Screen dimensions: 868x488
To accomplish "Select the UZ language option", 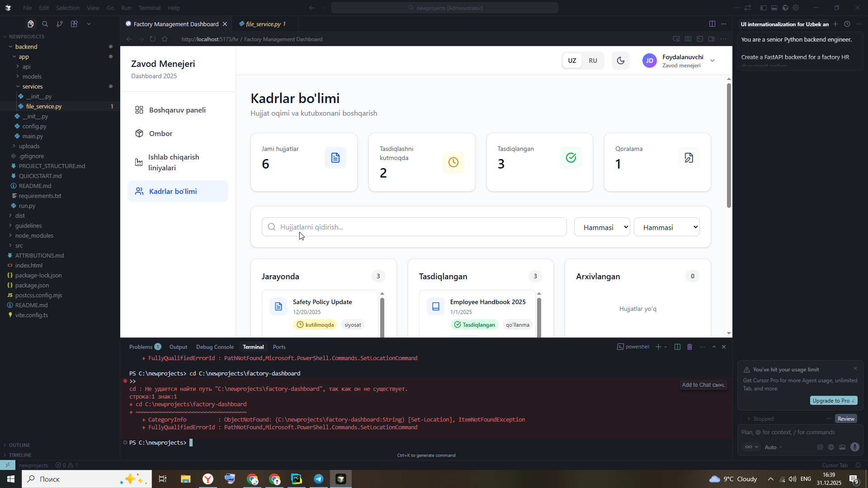I will tap(572, 61).
